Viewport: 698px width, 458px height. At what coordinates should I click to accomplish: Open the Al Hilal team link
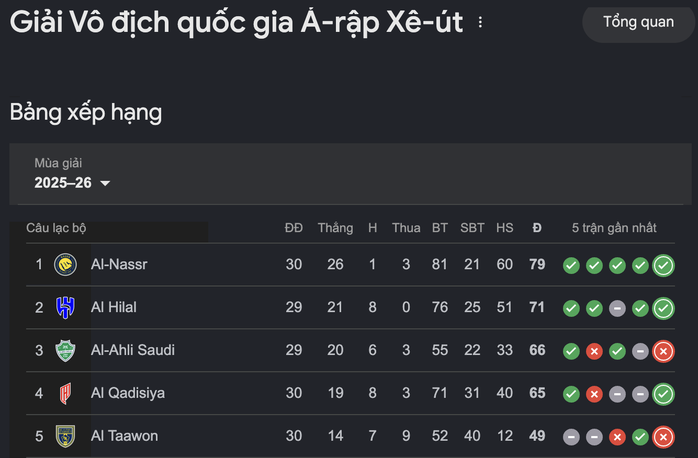[115, 308]
